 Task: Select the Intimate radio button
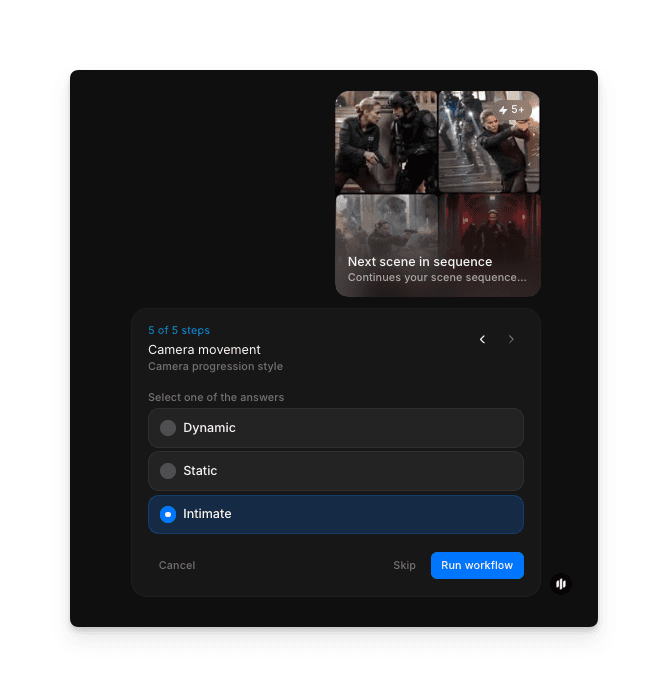tap(168, 514)
